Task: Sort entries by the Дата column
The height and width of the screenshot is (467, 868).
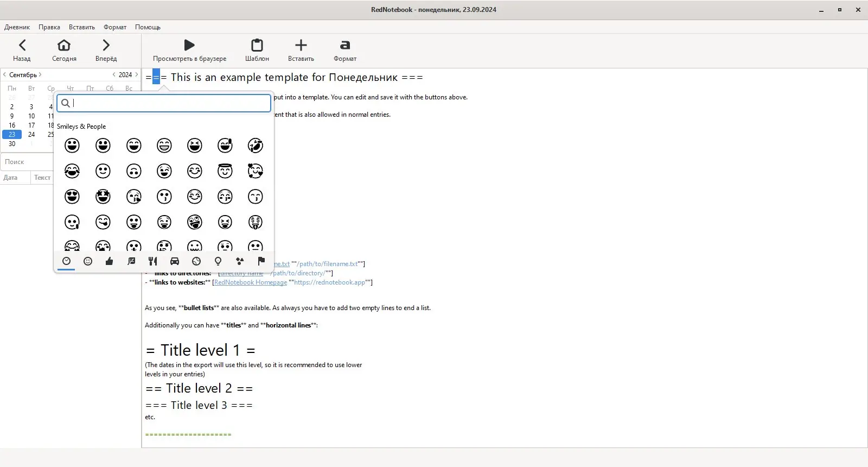Action: 15,178
